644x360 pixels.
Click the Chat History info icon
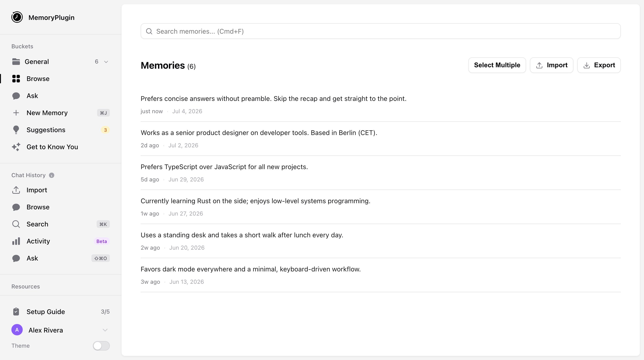point(52,175)
